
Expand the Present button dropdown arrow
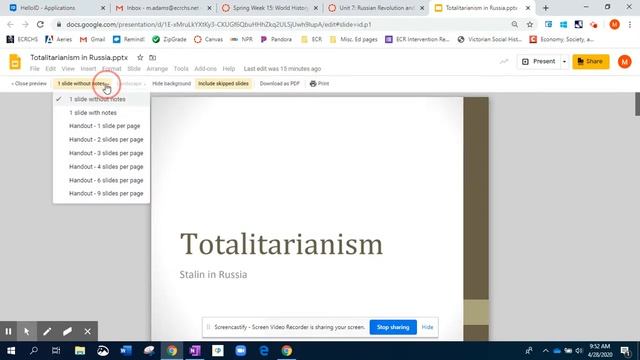tap(564, 62)
